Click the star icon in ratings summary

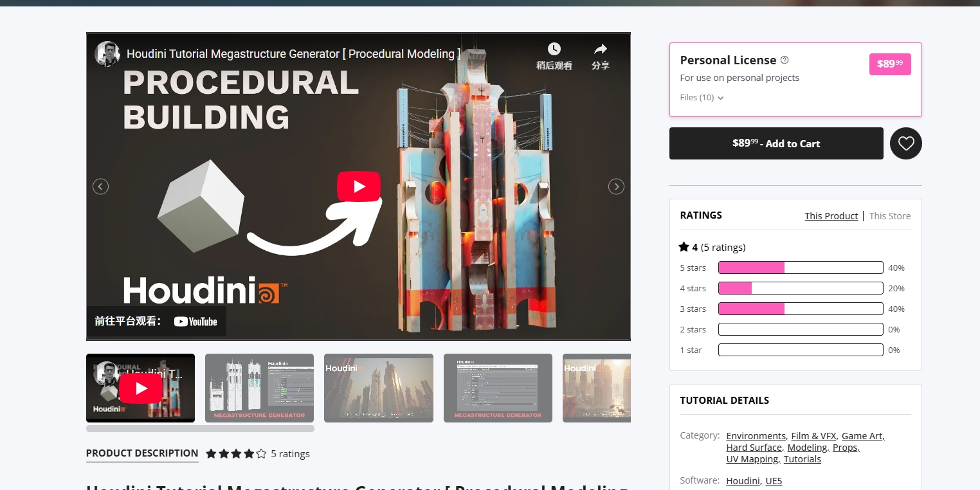pos(684,247)
